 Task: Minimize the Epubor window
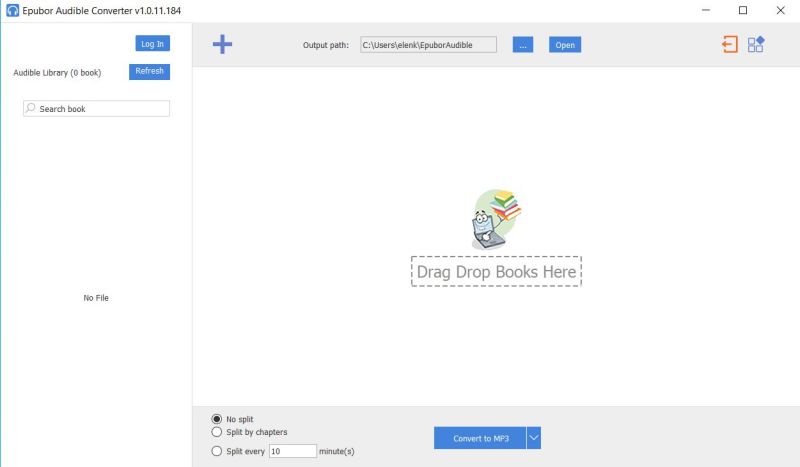point(706,10)
